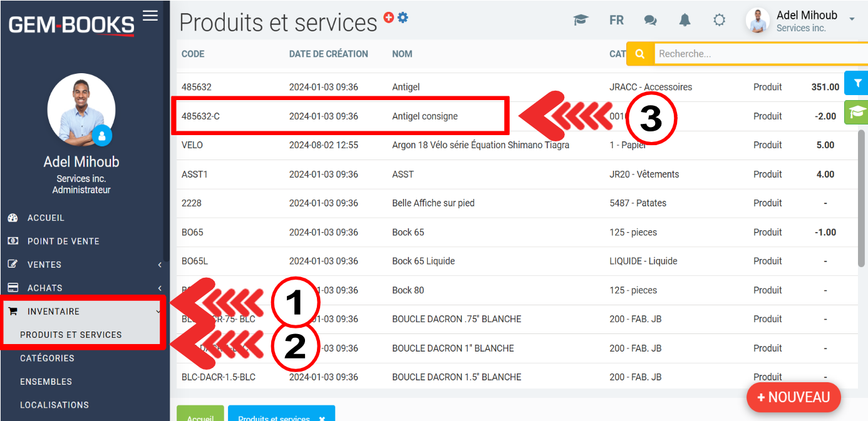Open Catégories in the sidebar
This screenshot has height=421, width=868.
pos(47,358)
